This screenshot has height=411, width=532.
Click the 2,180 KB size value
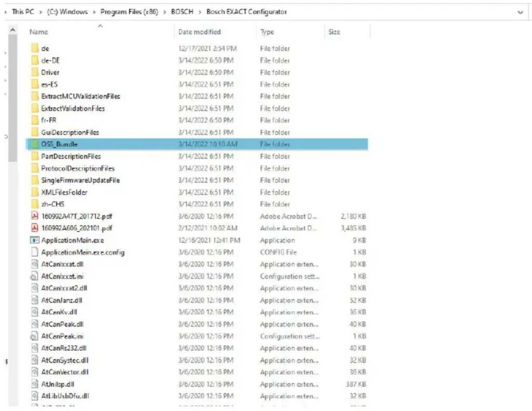353,216
